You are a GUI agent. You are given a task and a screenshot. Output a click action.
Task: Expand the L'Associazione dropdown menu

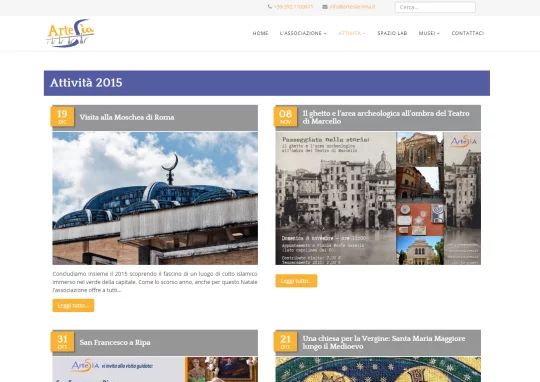point(303,33)
